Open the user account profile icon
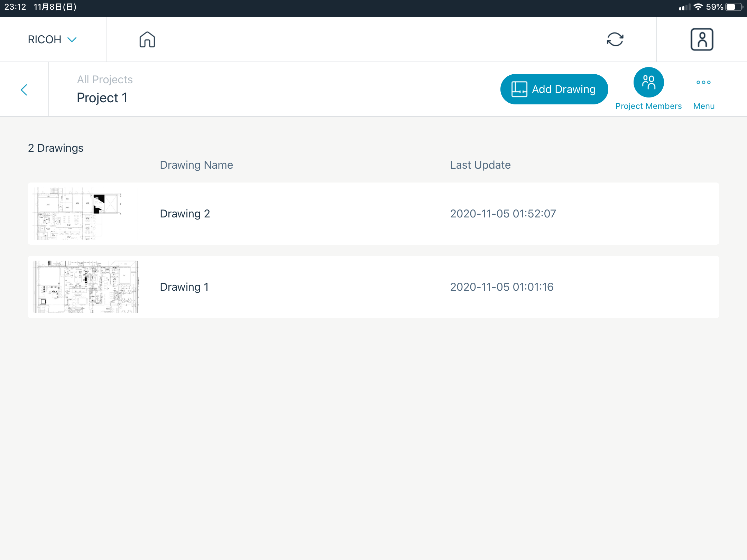 pyautogui.click(x=702, y=39)
